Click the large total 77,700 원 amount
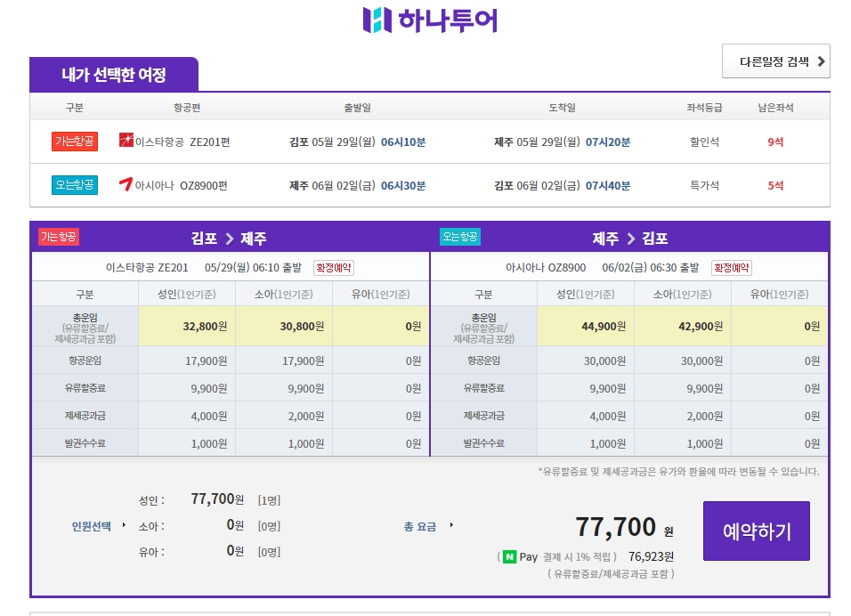Screen dimensions: 851x616 pos(624,527)
